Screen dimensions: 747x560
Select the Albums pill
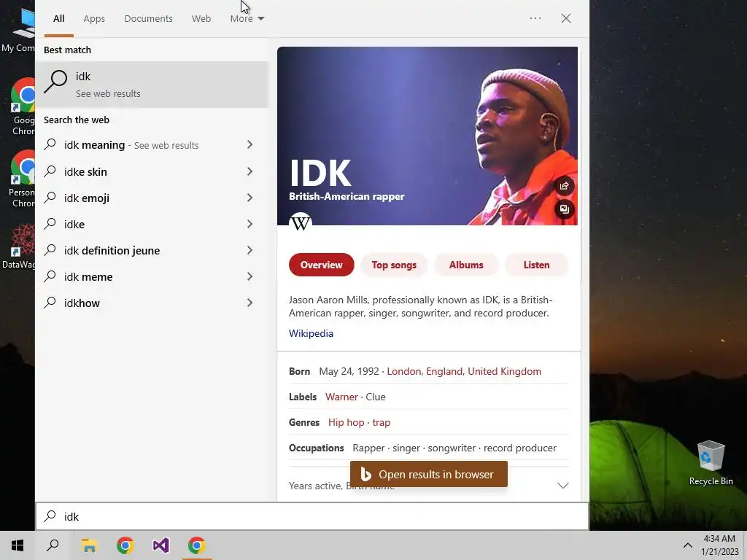pos(466,265)
